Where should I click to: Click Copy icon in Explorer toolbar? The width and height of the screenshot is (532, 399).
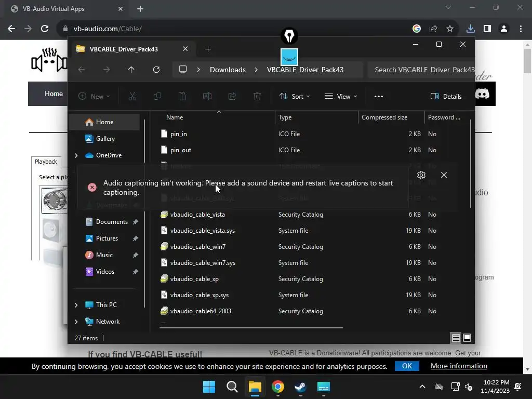[157, 96]
